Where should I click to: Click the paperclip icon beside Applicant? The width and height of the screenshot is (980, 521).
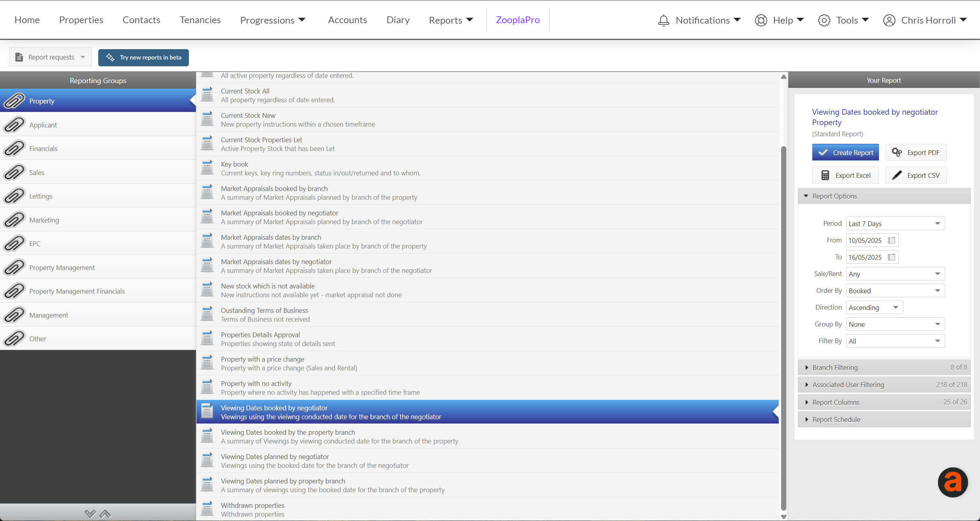[x=14, y=125]
